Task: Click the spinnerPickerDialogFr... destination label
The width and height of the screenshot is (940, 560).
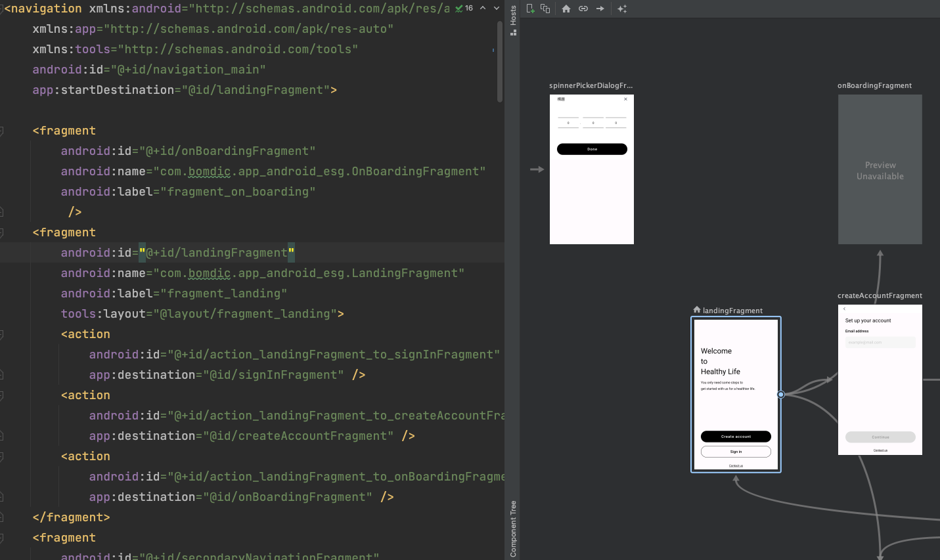Action: point(591,85)
